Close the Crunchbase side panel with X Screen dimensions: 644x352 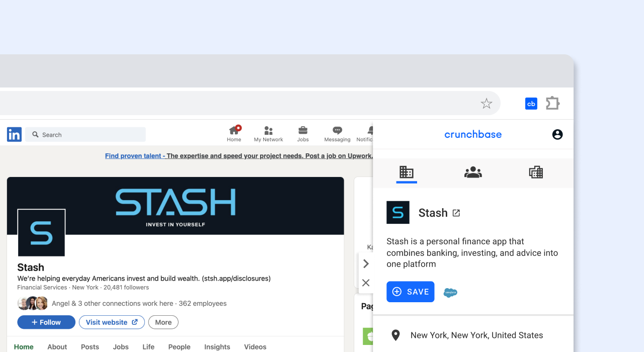coord(366,283)
